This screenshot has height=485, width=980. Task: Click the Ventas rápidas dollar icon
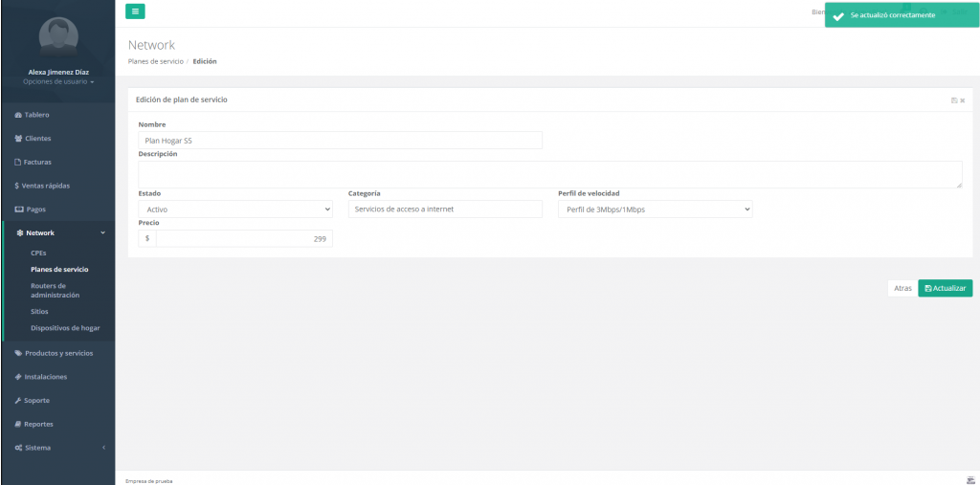tap(17, 187)
